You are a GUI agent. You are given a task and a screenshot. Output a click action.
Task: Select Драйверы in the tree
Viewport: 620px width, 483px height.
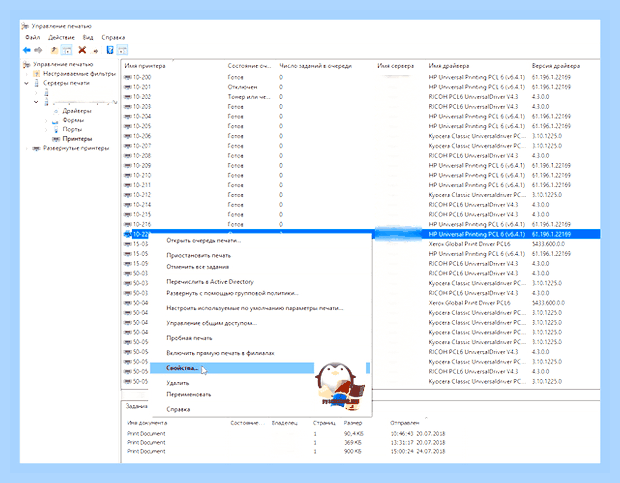point(77,111)
